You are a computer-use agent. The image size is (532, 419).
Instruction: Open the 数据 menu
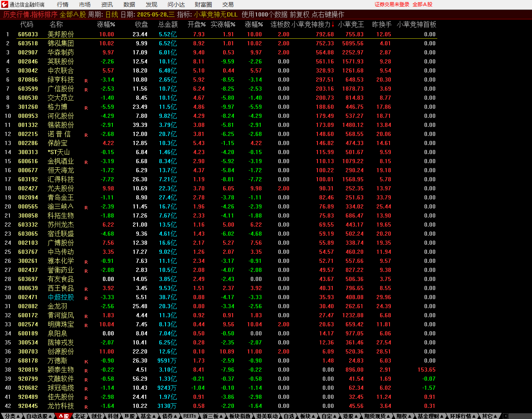point(129,5)
